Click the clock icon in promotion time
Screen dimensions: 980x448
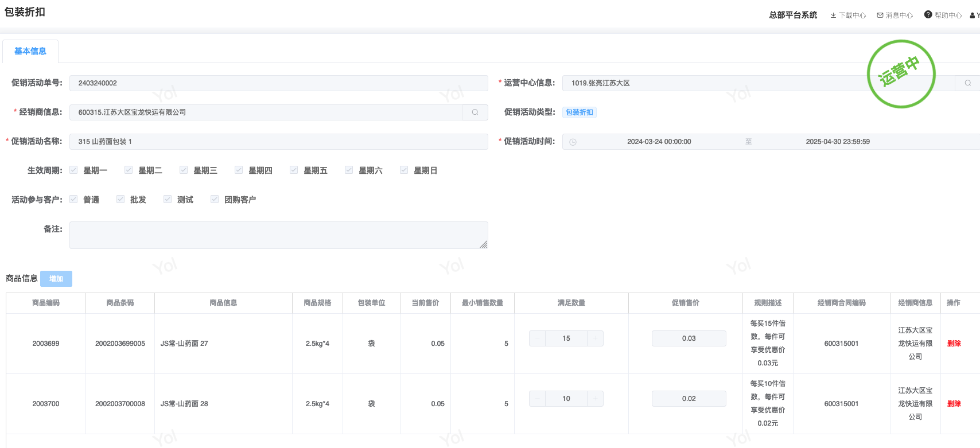573,142
